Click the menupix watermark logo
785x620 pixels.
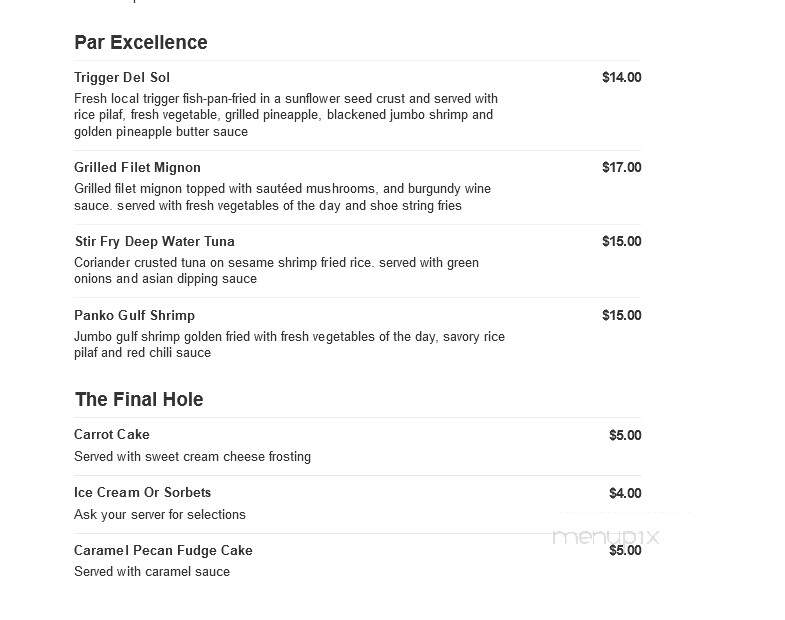point(606,537)
